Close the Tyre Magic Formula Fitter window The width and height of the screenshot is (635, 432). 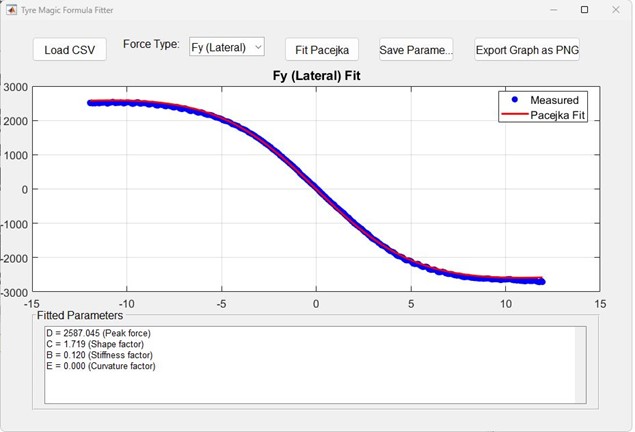tap(616, 10)
